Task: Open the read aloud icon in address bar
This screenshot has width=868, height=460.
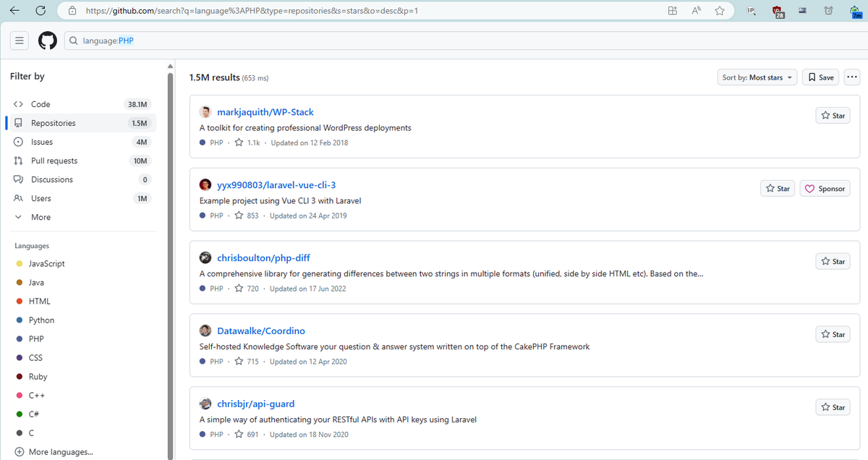Action: coord(696,11)
